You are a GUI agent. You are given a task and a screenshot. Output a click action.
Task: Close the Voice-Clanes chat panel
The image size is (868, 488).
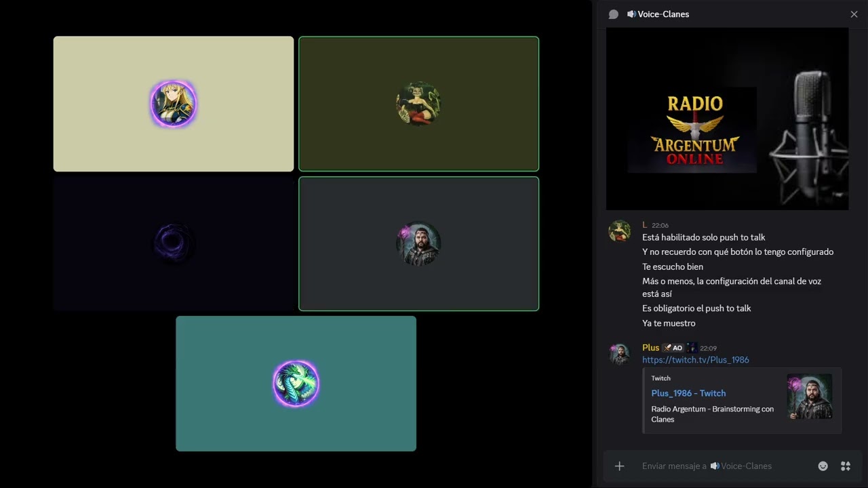tap(854, 14)
